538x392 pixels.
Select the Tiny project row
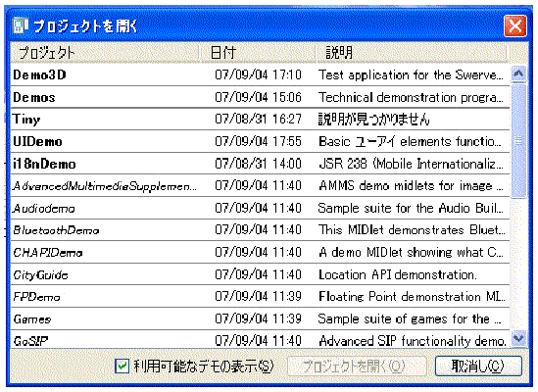260,120
